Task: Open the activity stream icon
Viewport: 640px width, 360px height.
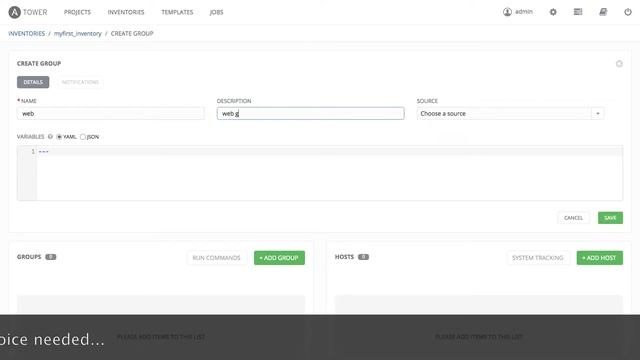Action: (x=578, y=12)
